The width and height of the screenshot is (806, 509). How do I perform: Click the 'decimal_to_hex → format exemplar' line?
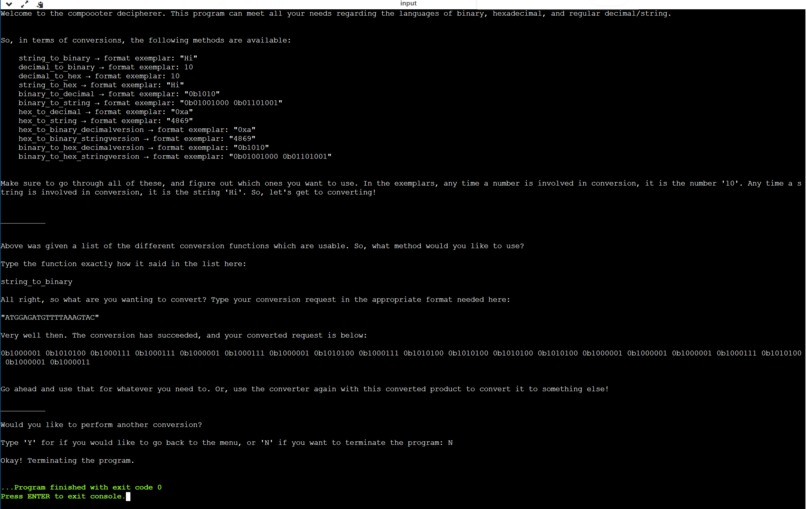coord(99,76)
